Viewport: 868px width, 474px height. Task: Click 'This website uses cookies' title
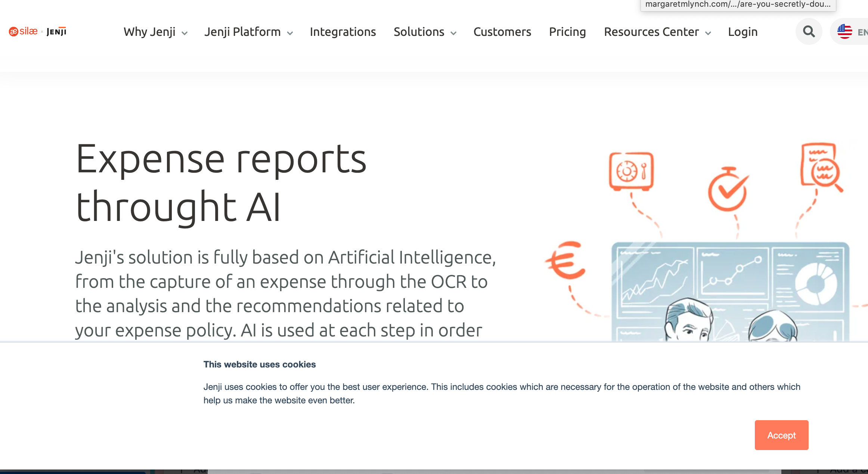coord(260,364)
